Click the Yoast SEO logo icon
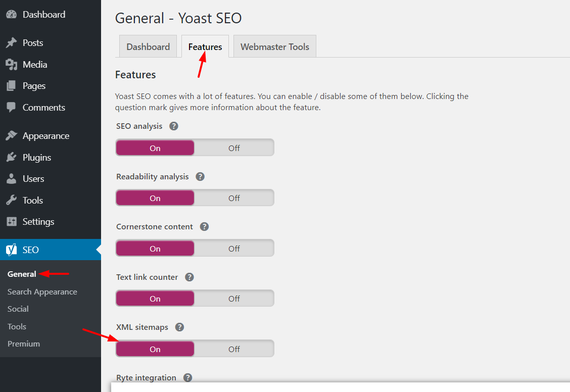The width and height of the screenshot is (570, 392). tap(11, 250)
